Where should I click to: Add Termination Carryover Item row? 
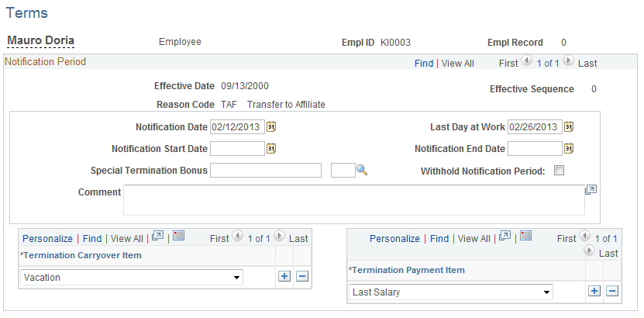click(x=284, y=276)
